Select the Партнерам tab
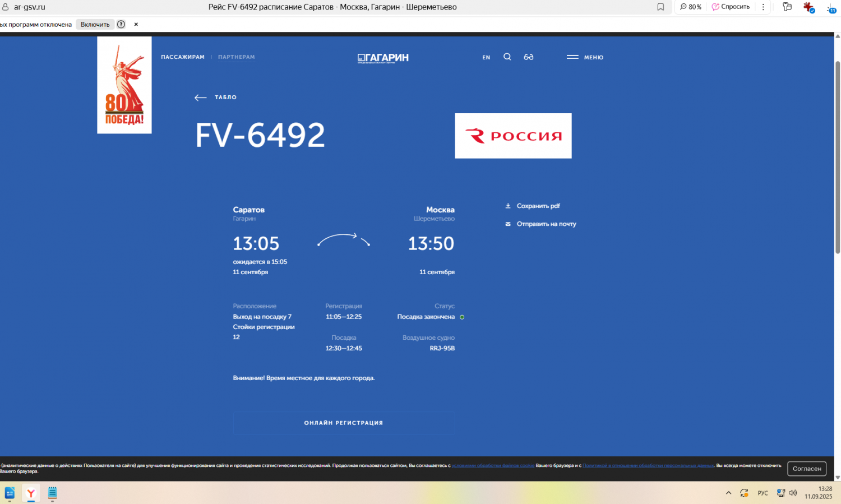 coord(237,57)
